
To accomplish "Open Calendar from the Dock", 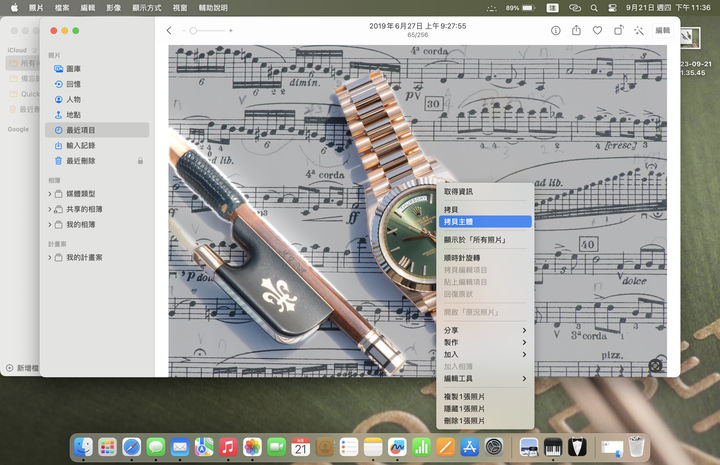I will click(301, 447).
